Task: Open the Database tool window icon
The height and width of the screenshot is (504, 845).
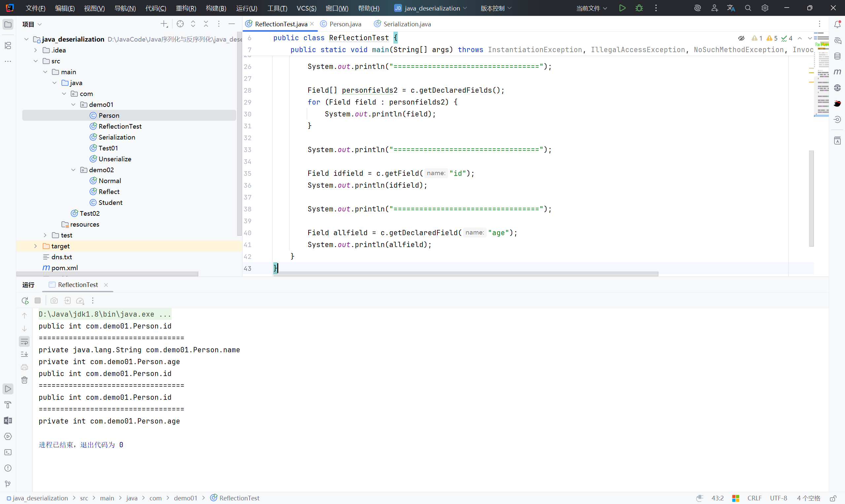Action: coord(837,56)
